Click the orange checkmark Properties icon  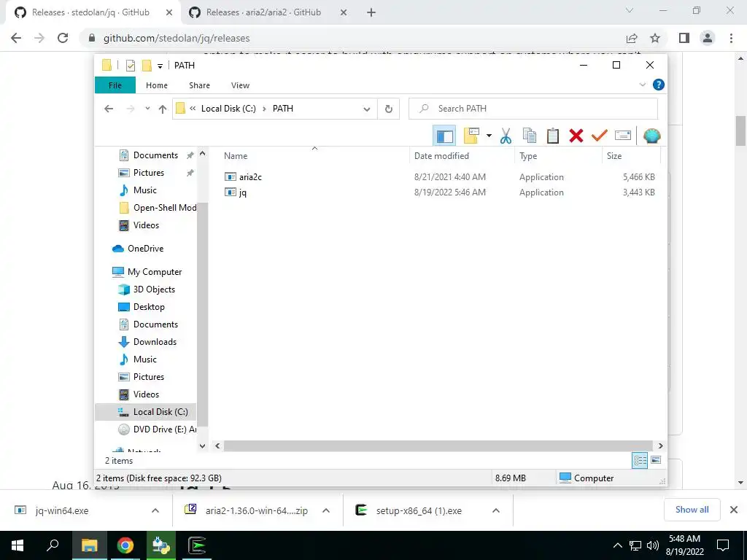pos(600,136)
